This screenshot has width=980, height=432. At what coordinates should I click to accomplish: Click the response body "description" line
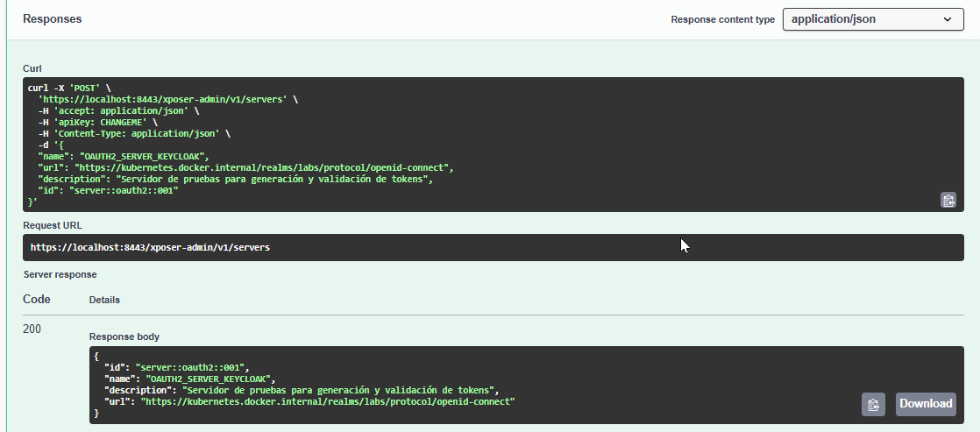[302, 390]
